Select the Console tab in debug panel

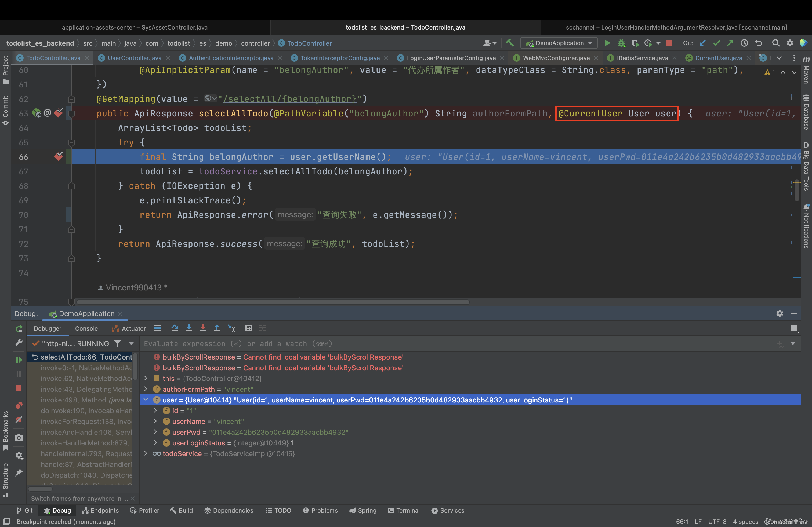pyautogui.click(x=86, y=328)
